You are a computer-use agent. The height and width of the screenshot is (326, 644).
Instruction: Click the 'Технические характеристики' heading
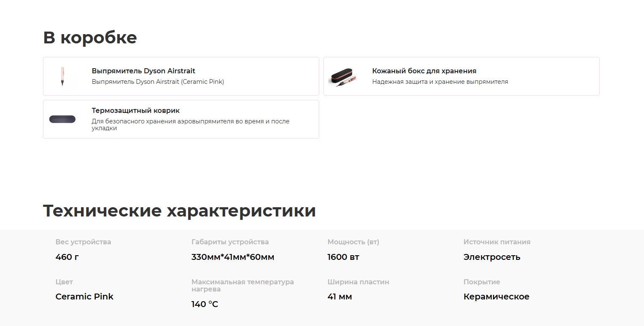click(179, 211)
